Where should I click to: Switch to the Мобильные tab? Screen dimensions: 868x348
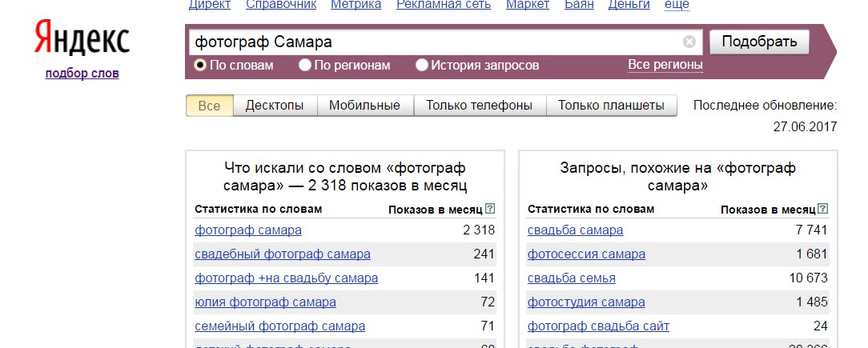tap(365, 106)
